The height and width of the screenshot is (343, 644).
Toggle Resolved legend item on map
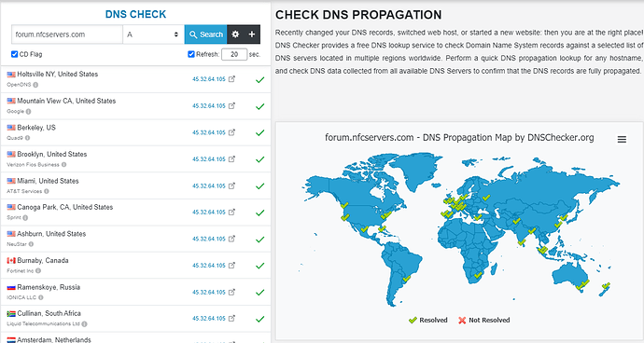click(x=428, y=320)
